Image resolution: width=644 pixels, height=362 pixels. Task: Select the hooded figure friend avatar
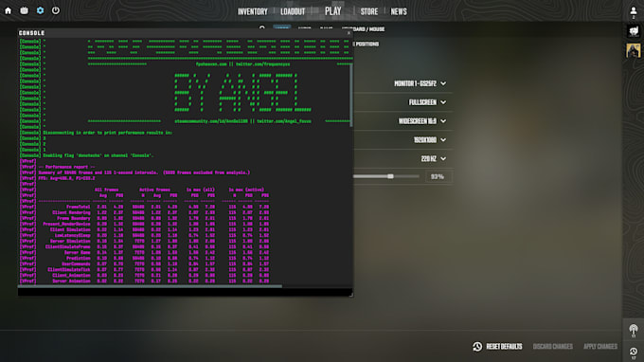tap(634, 50)
